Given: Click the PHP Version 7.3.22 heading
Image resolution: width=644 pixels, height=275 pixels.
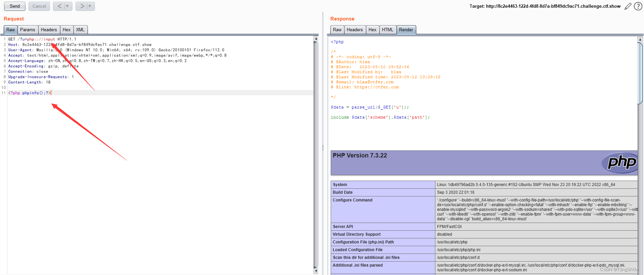Looking at the screenshot, I should pos(360,155).
